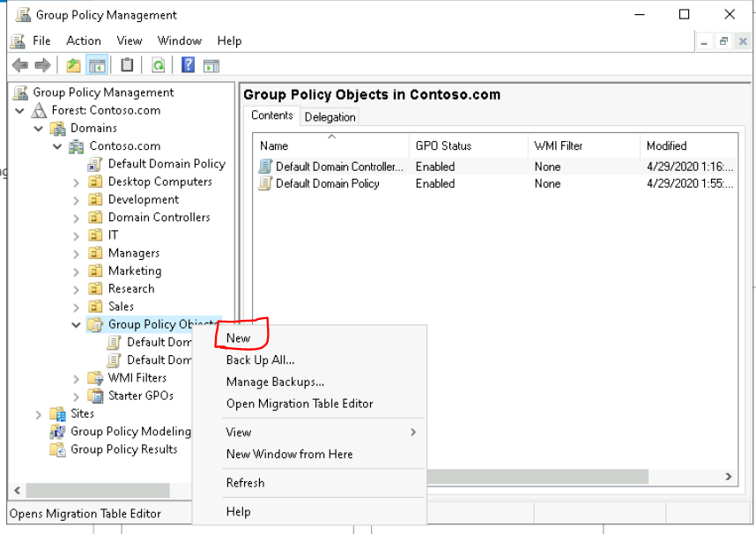Click the Group Policy Results icon
The width and height of the screenshot is (756, 534).
point(58,449)
